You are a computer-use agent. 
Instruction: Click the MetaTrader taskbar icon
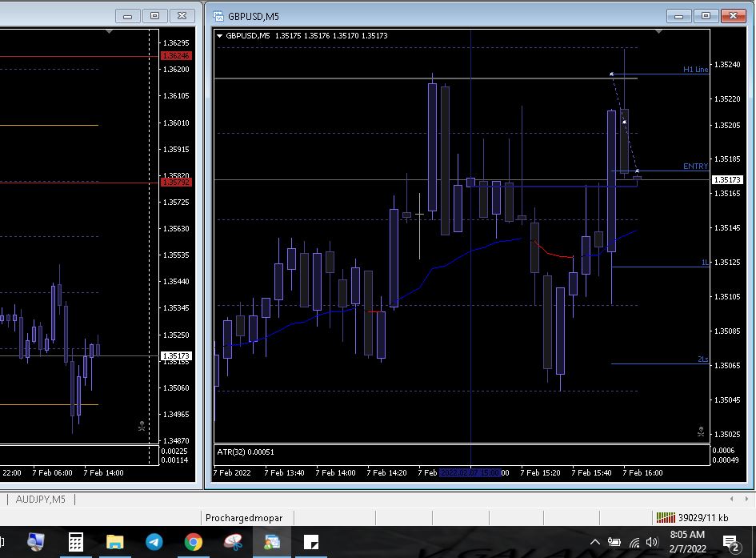pos(272,542)
